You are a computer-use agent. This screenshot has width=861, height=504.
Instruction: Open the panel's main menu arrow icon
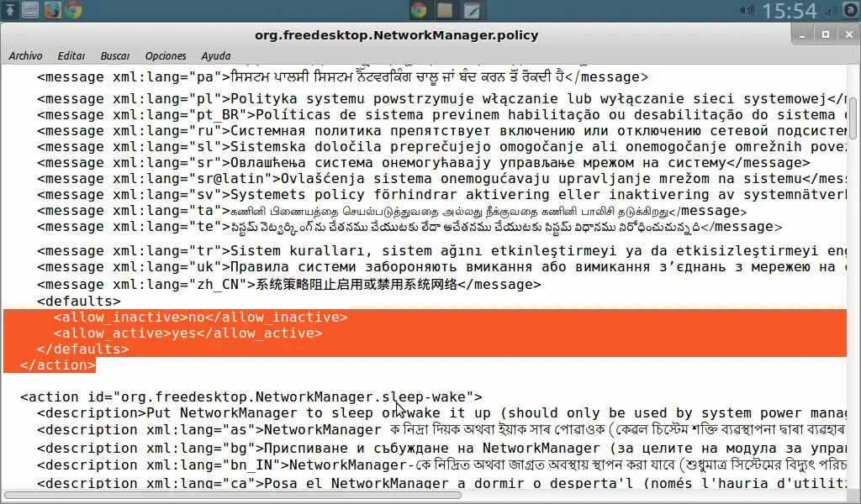click(x=10, y=10)
